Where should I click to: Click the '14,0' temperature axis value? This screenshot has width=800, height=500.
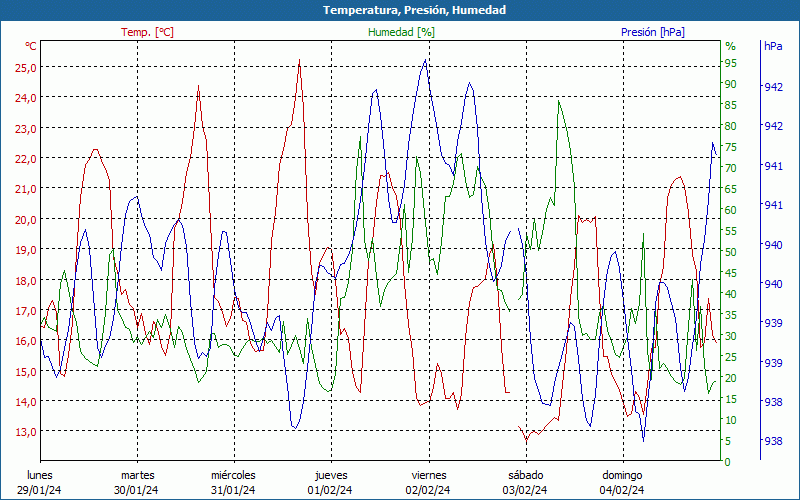26,402
